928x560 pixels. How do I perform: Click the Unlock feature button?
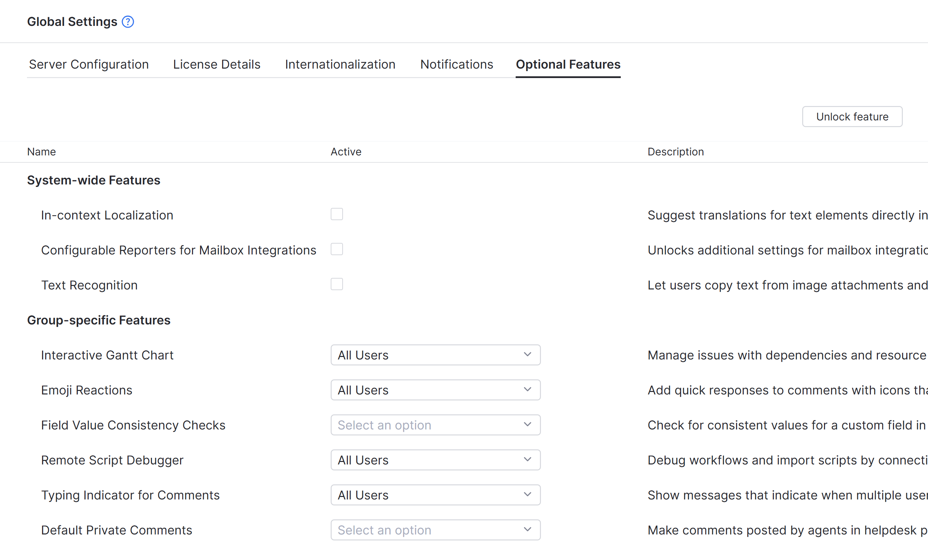tap(852, 116)
